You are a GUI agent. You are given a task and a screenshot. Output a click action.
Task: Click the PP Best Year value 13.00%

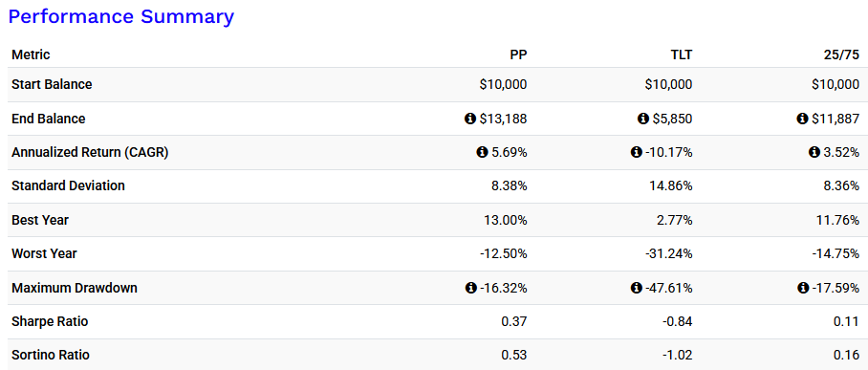pyautogui.click(x=506, y=220)
